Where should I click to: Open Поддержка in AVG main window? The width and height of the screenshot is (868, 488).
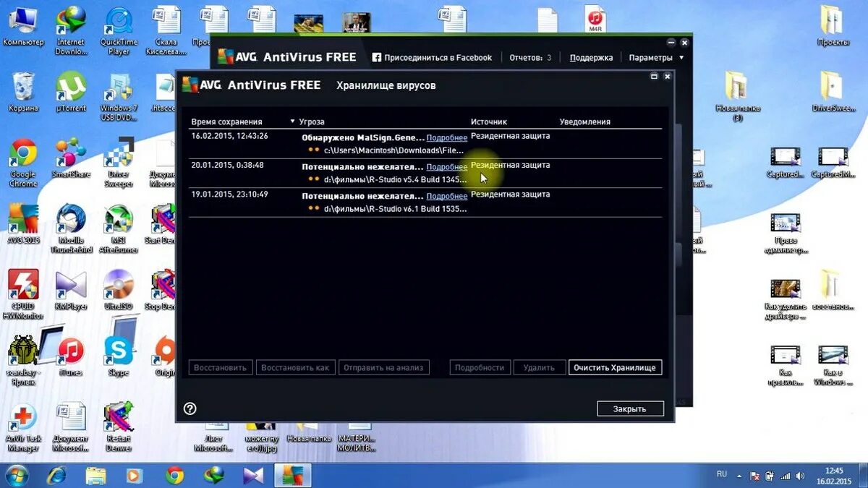coord(591,57)
